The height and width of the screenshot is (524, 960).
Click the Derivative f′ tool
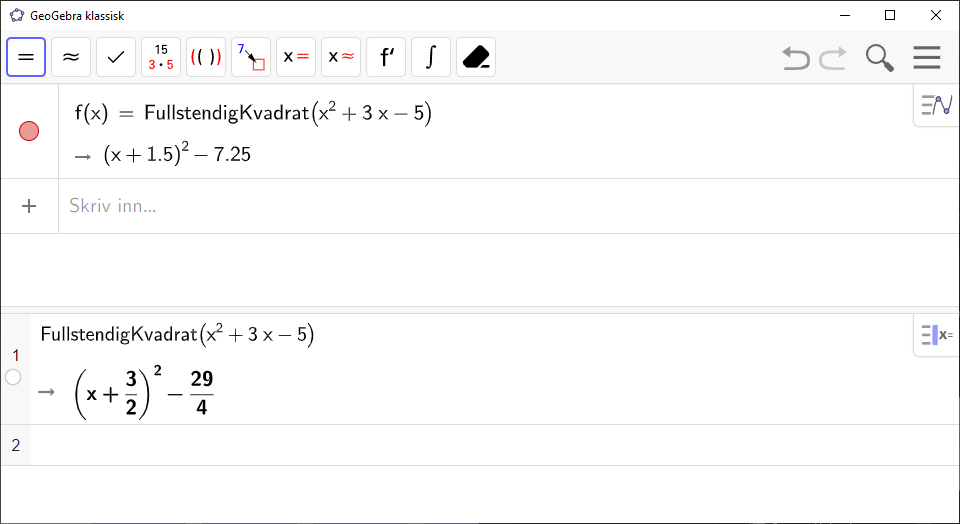(x=386, y=57)
